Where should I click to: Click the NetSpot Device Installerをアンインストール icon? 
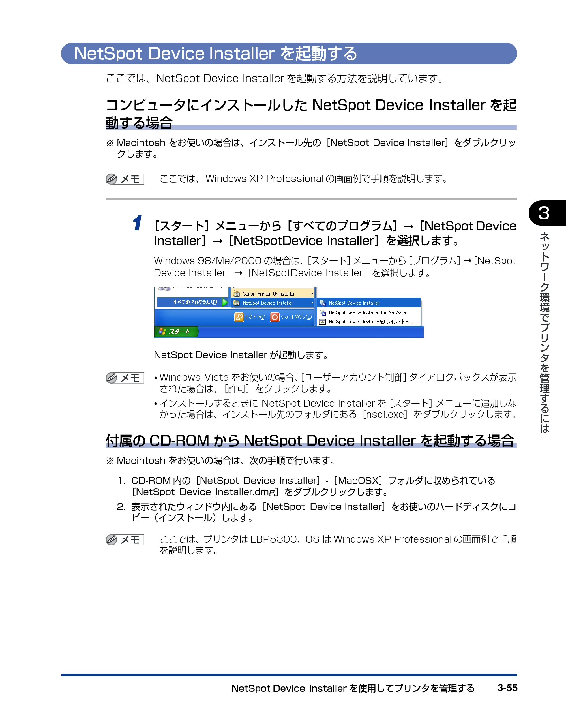(x=322, y=322)
